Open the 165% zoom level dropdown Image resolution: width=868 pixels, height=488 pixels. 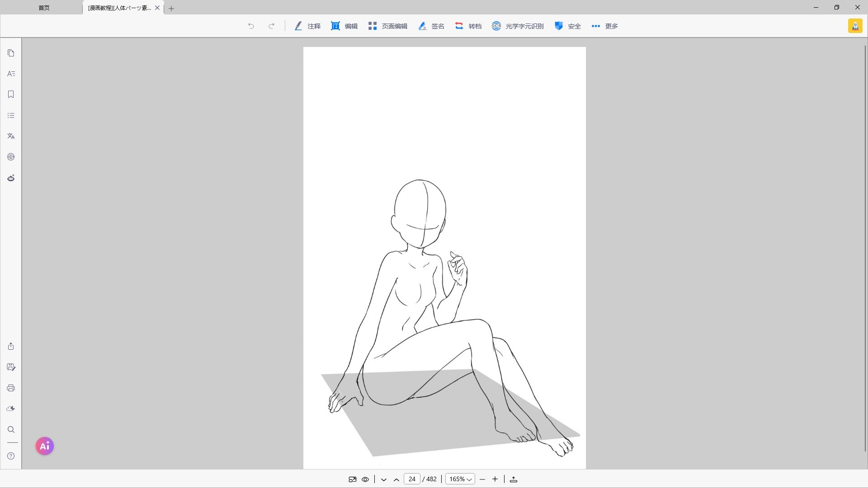pos(460,479)
